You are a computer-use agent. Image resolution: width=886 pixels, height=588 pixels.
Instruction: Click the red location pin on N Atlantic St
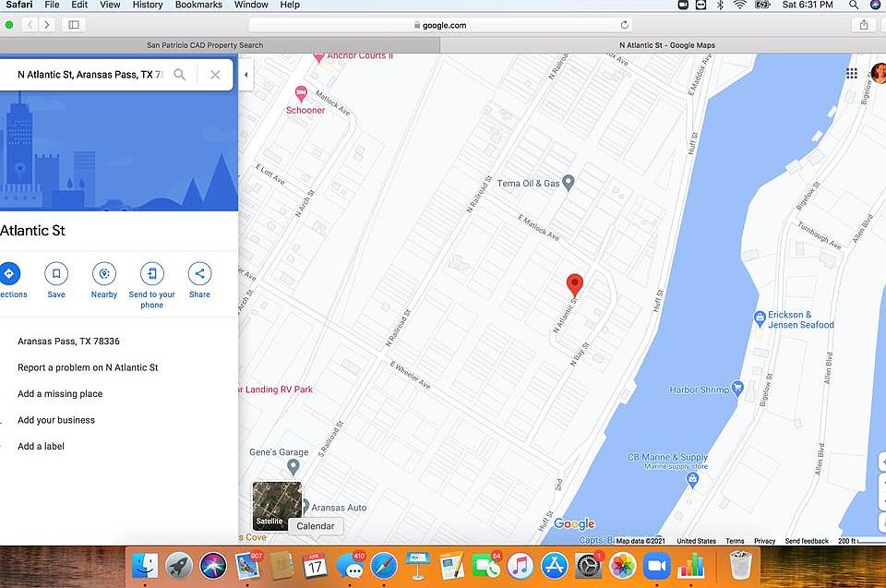575,285
